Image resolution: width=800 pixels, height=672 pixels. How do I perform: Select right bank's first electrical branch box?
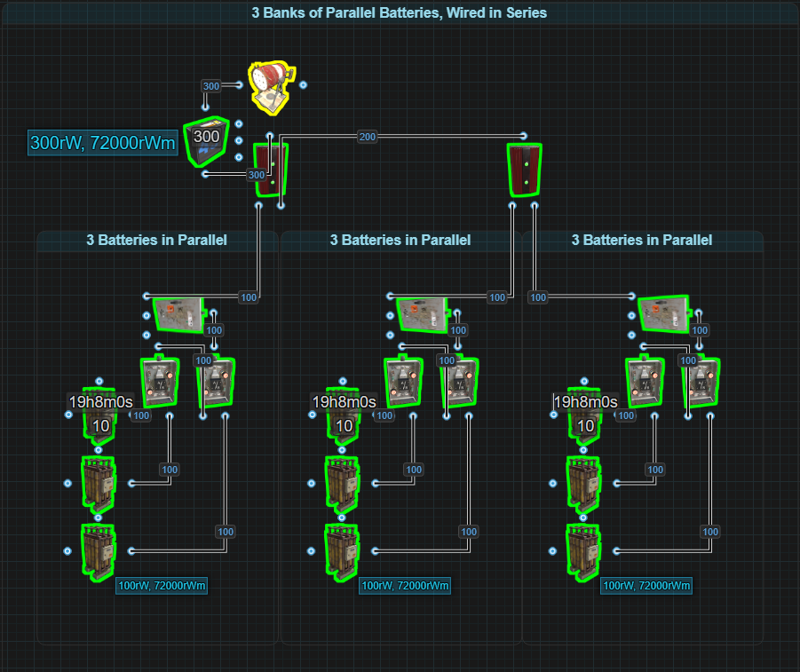[x=645, y=381]
